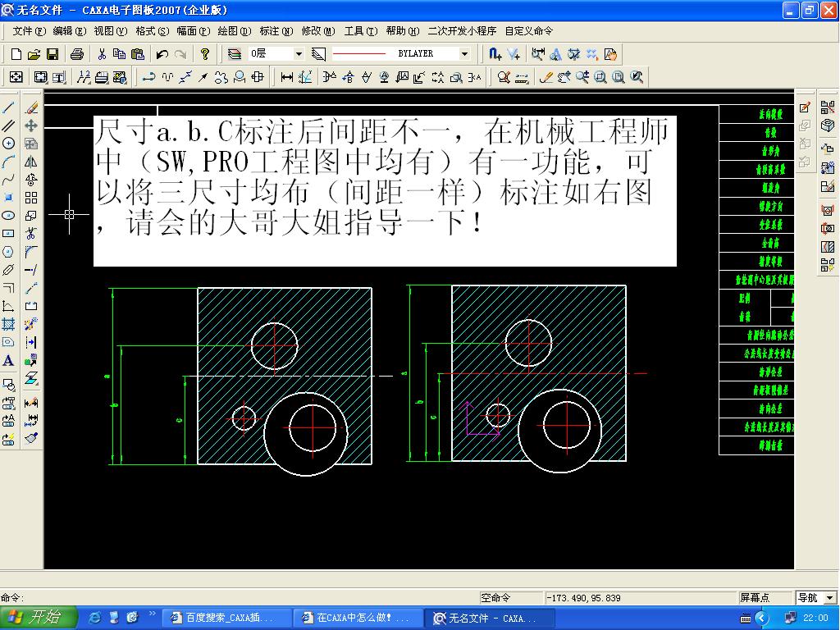Print the drawing using the printer icon
The height and width of the screenshot is (630, 840).
[x=77, y=53]
